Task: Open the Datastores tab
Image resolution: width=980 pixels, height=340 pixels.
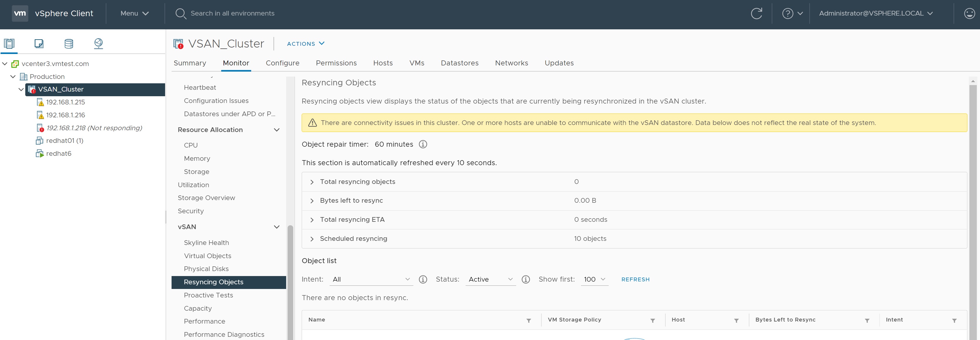Action: coord(459,63)
